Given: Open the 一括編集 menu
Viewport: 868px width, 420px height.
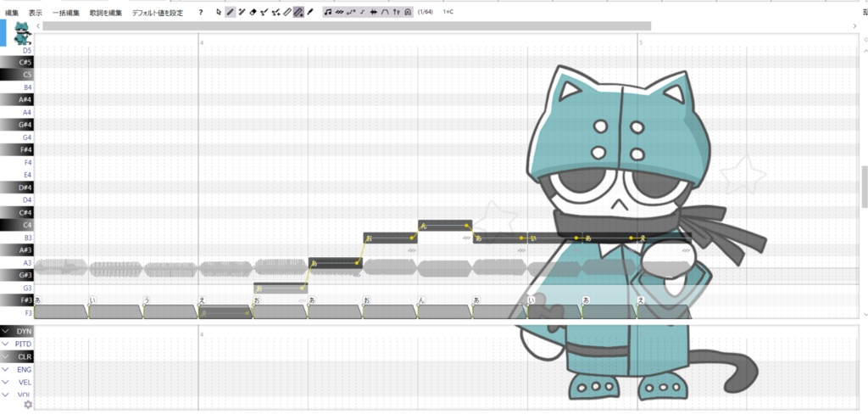Looking at the screenshot, I should 66,12.
